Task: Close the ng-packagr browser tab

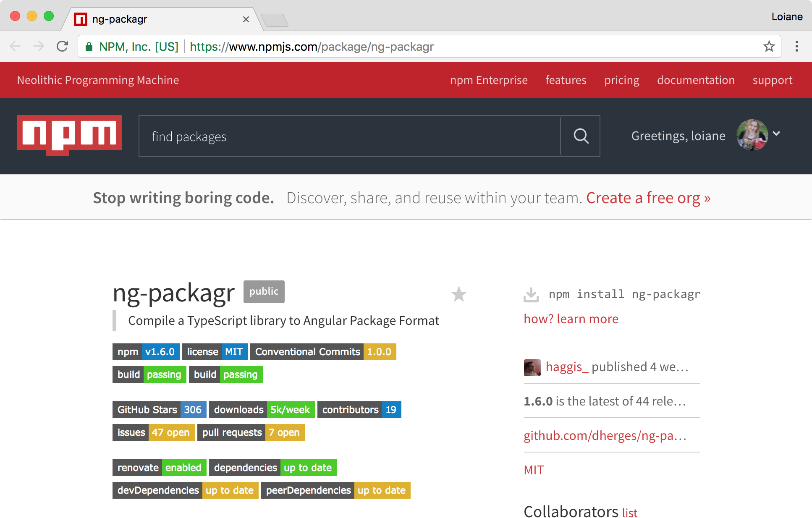Action: click(246, 19)
